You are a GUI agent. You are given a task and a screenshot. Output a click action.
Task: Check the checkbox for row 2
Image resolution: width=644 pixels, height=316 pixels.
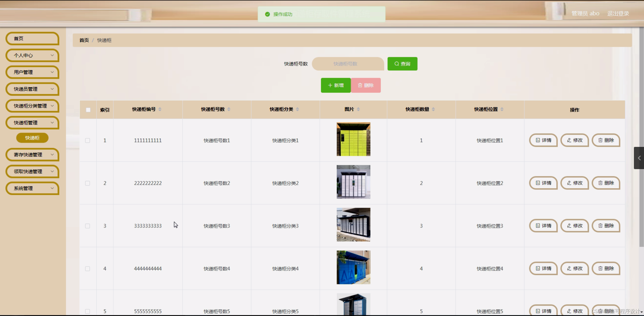pyautogui.click(x=88, y=183)
